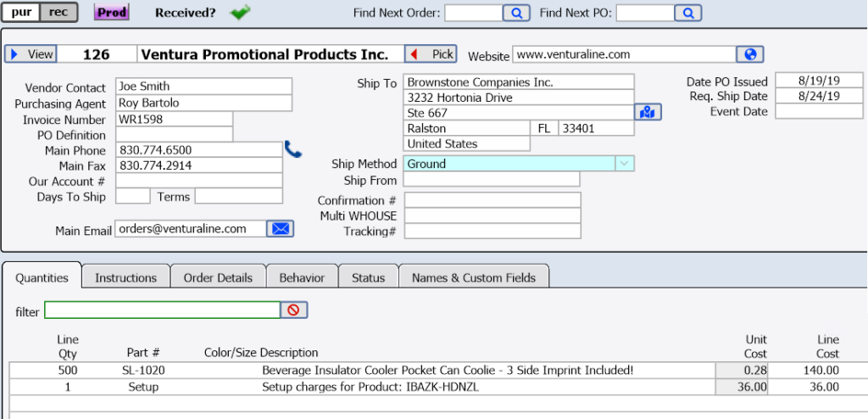Switch to the pur toggle segment

click(21, 13)
